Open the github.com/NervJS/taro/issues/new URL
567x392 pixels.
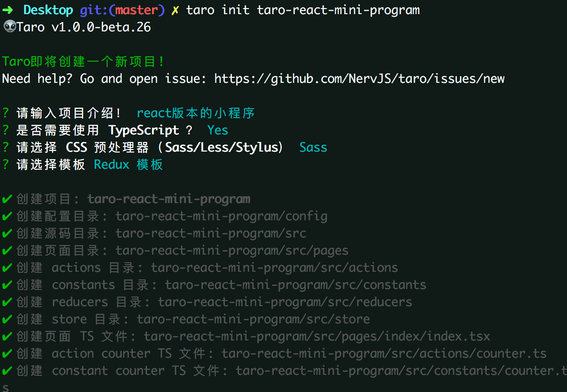point(359,79)
